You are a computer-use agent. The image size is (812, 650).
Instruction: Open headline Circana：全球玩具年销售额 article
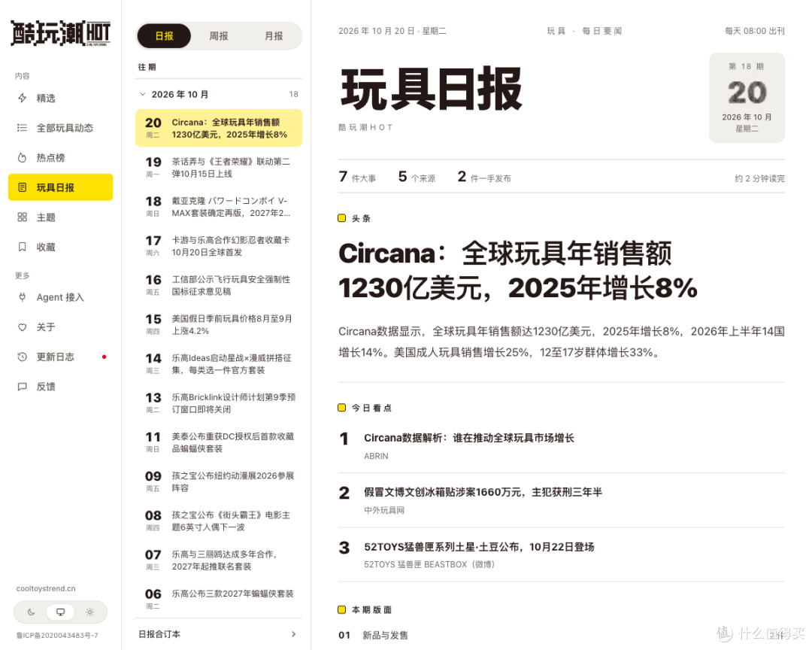pyautogui.click(x=518, y=271)
